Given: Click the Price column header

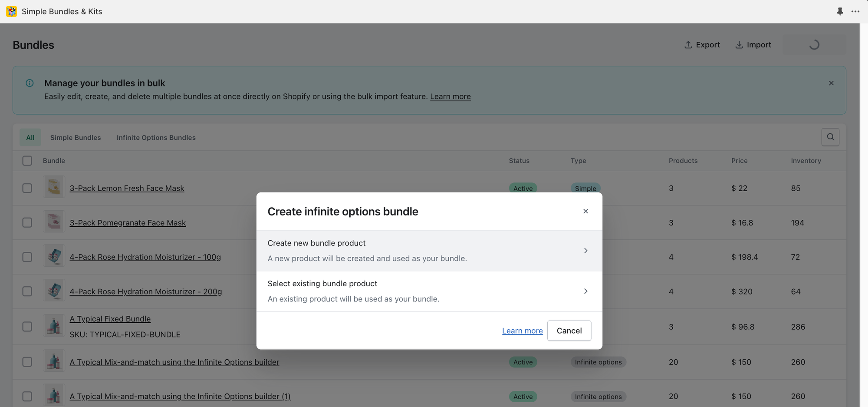Looking at the screenshot, I should point(739,161).
